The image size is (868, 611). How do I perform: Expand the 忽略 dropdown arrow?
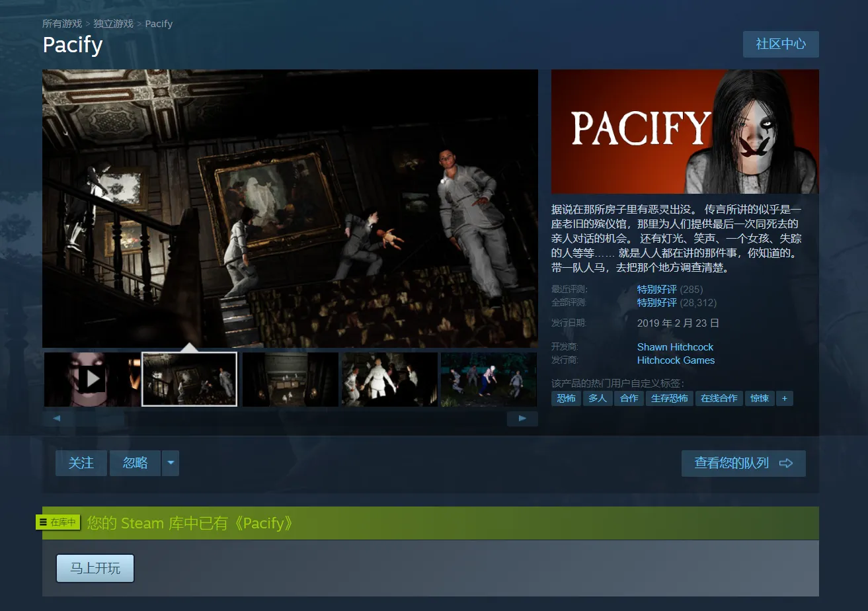pyautogui.click(x=171, y=463)
